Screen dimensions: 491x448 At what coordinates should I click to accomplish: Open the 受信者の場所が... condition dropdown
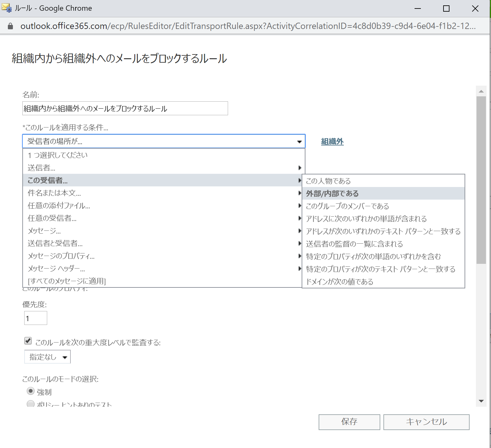(164, 141)
